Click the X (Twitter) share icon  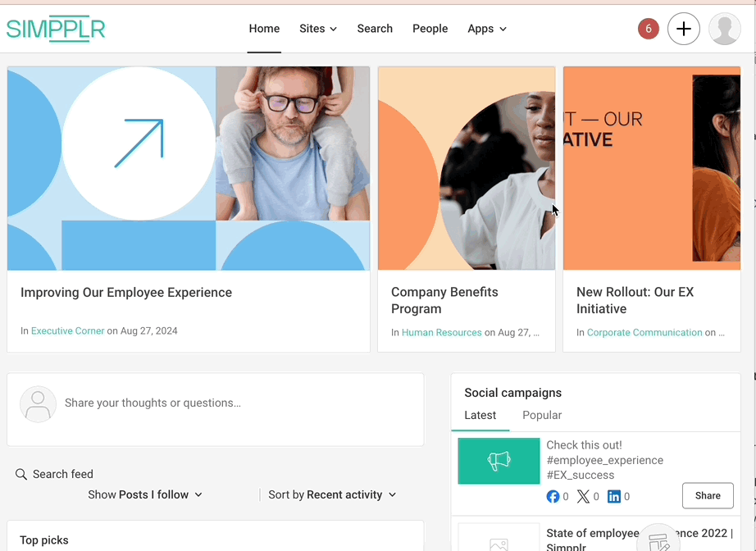click(x=583, y=496)
